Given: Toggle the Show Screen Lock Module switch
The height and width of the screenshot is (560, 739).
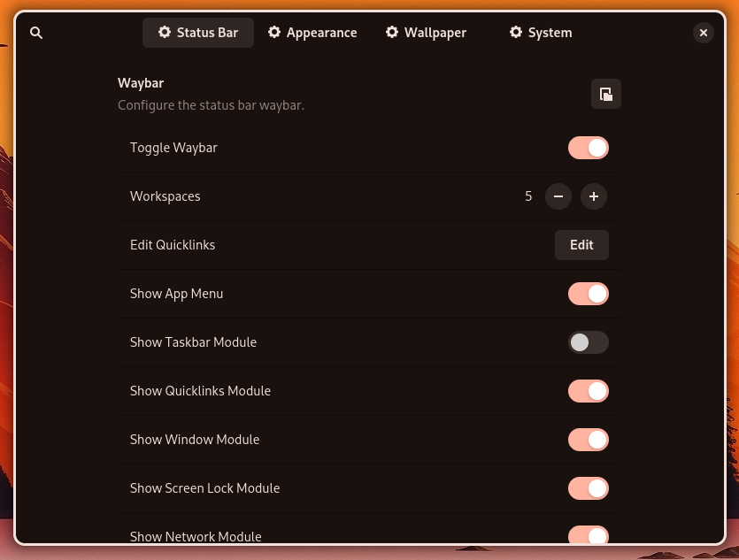Looking at the screenshot, I should 588,488.
